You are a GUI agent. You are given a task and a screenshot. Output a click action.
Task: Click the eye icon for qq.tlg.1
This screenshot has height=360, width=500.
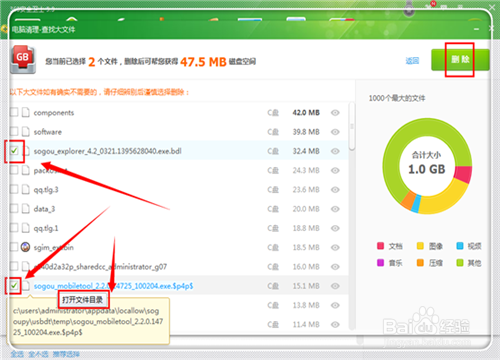click(335, 228)
